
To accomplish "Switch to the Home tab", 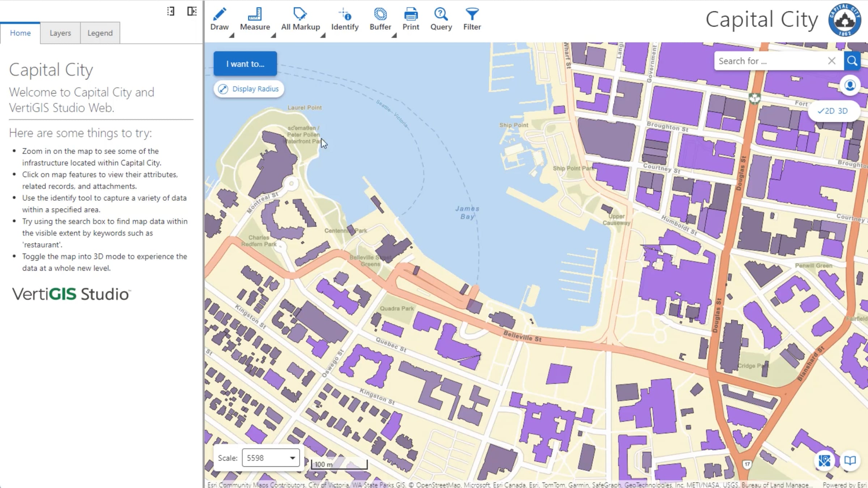I will [x=20, y=33].
